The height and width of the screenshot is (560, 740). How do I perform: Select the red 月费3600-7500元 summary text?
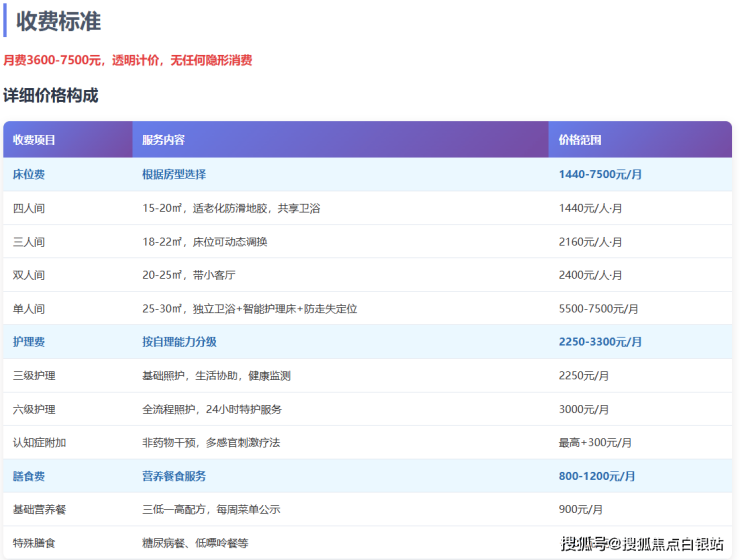127,60
